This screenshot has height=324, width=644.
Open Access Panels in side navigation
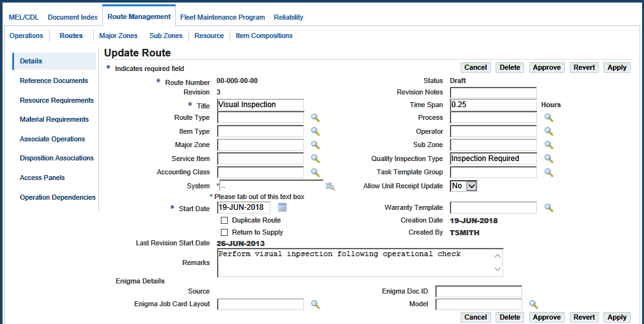tap(43, 178)
